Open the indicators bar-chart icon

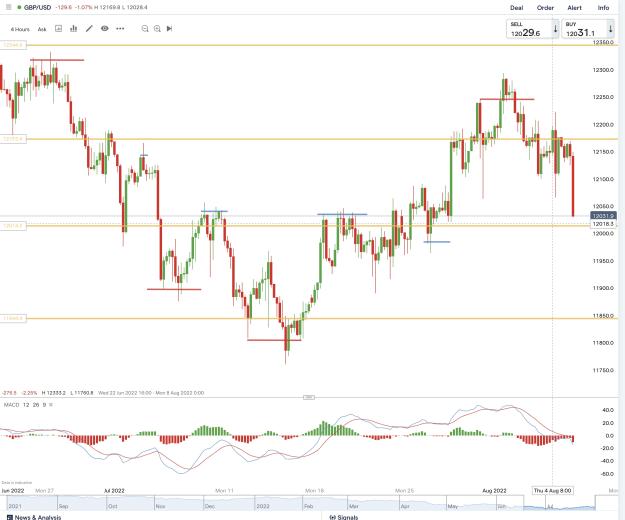tap(73, 28)
